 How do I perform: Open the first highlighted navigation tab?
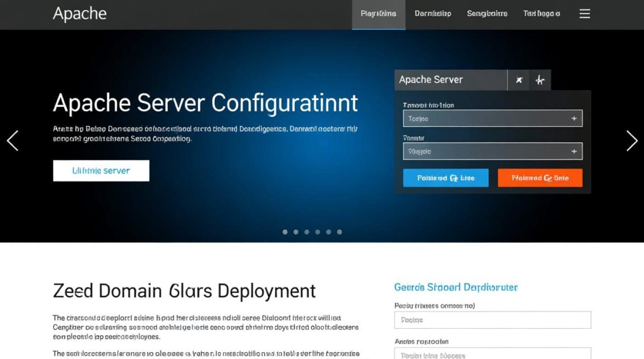[x=378, y=14]
